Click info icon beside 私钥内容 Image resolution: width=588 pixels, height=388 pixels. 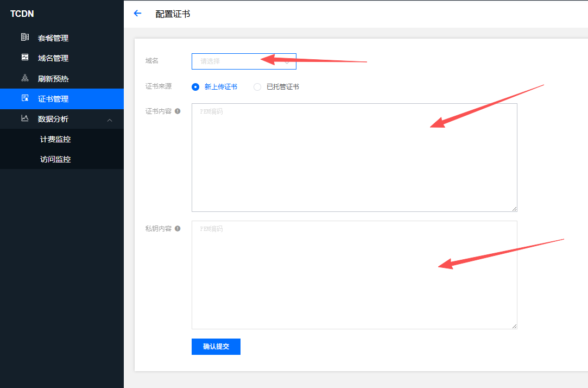(178, 229)
